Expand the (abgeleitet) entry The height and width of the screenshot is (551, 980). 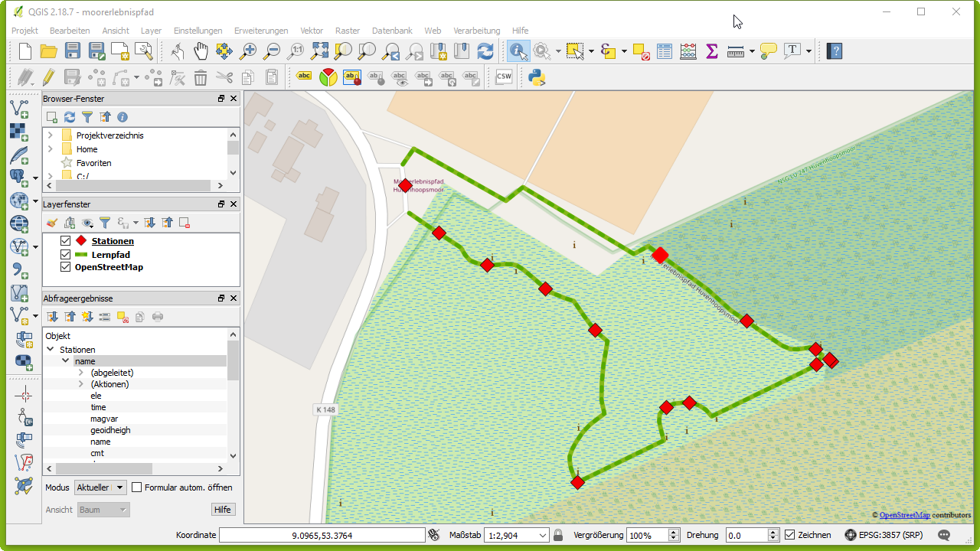[x=81, y=373]
